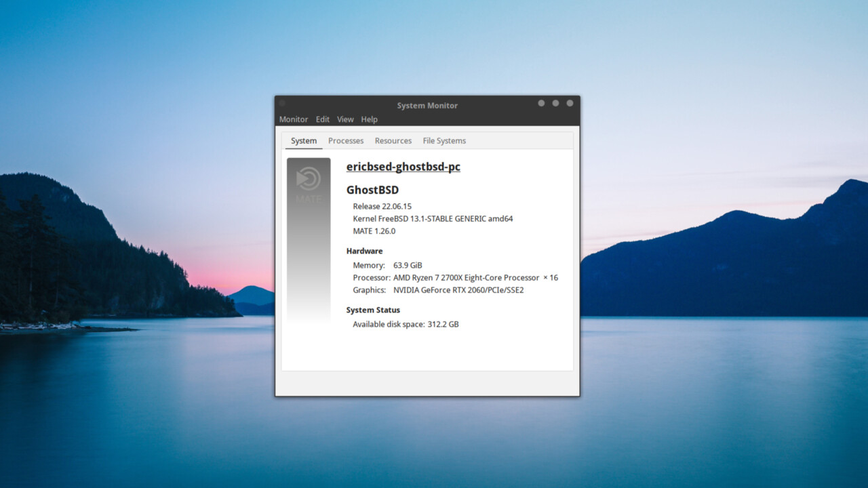Click the MATE 1.26.0 version text
The width and height of the screenshot is (868, 488).
tap(374, 230)
